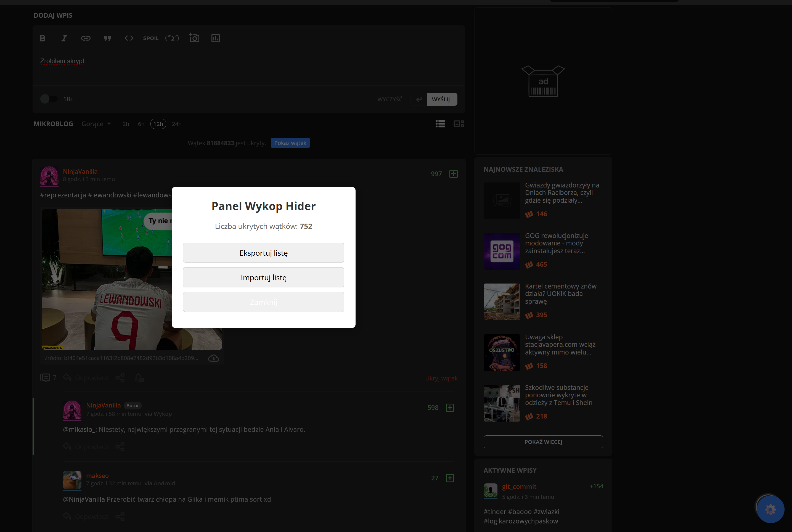
Task: Click the poll chart icon
Action: (215, 38)
